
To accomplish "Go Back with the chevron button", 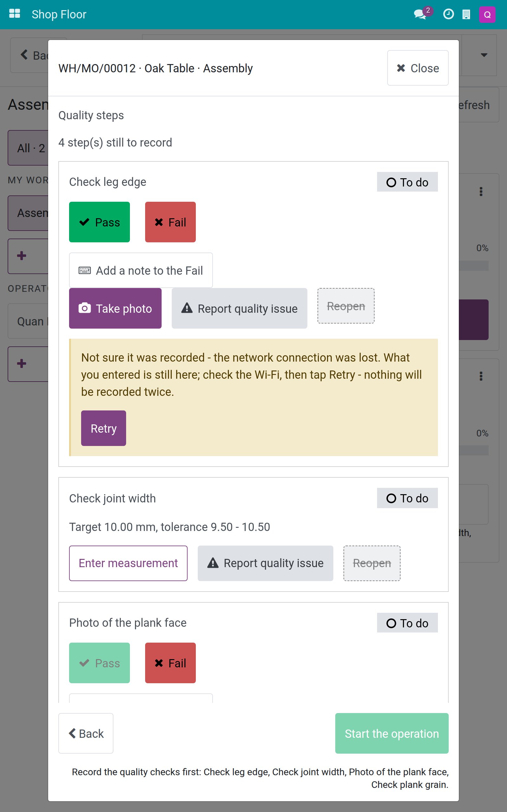I will tap(86, 733).
